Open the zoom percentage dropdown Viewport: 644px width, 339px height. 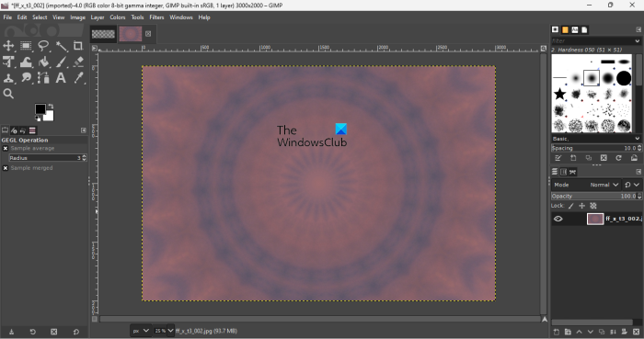pos(164,331)
